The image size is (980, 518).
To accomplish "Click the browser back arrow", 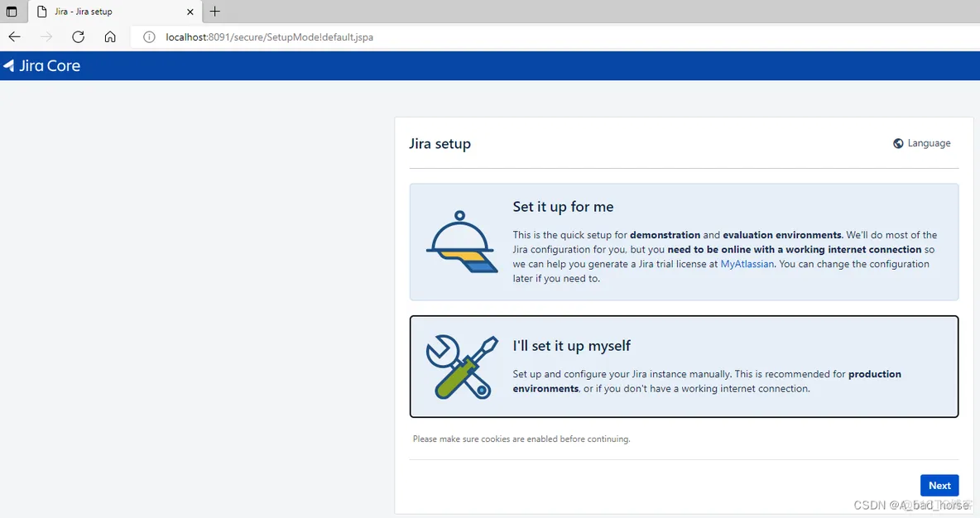I will coord(14,37).
